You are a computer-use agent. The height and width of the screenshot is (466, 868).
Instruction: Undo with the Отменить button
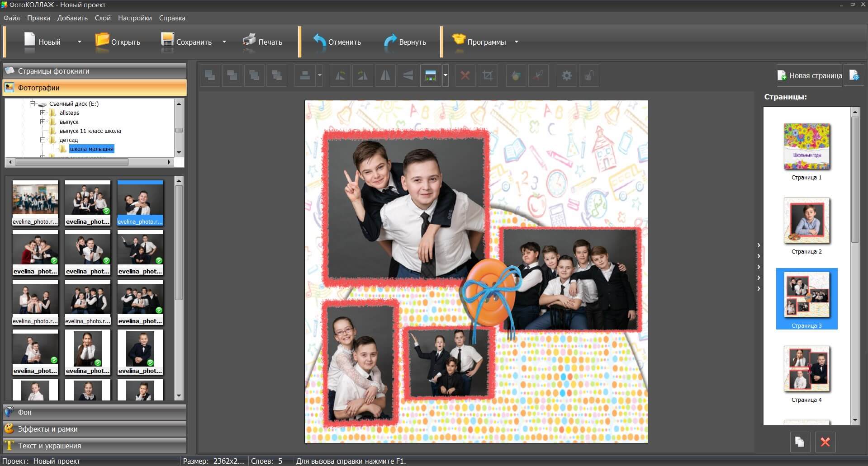pyautogui.click(x=337, y=42)
